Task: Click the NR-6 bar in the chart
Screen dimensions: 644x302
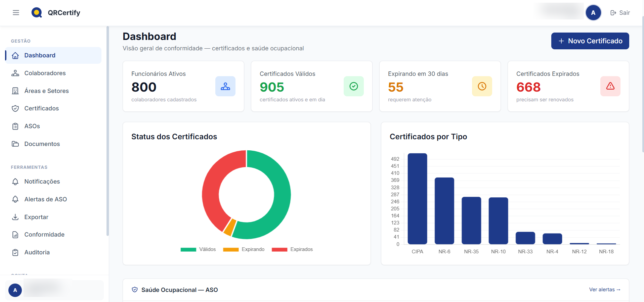Action: (444, 211)
